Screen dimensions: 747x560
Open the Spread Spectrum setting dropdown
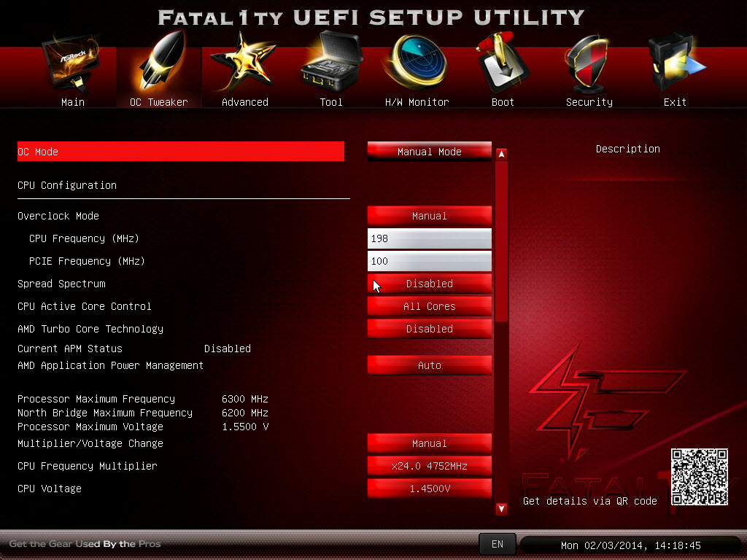tap(429, 284)
